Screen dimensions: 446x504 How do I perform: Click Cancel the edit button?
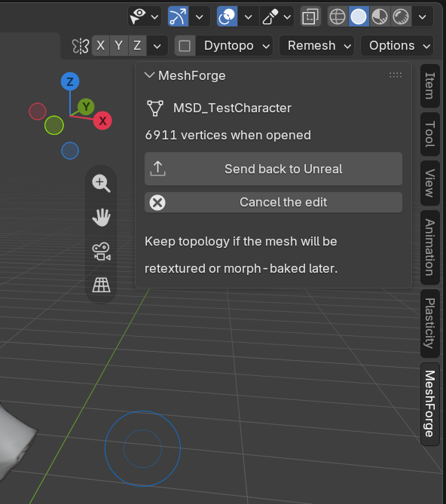[x=273, y=202]
